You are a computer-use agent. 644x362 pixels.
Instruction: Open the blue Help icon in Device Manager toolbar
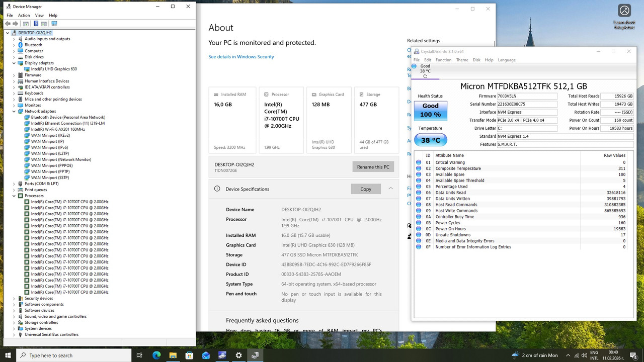pos(36,24)
